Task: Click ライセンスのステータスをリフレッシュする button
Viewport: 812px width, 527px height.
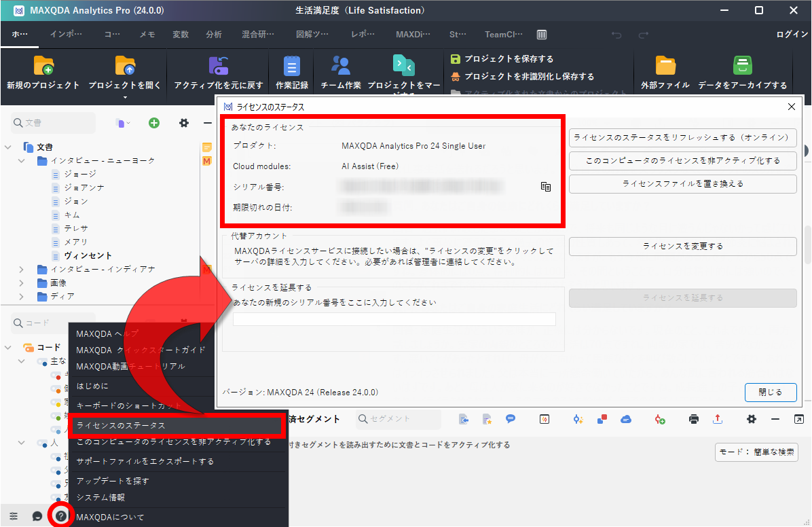Action: pyautogui.click(x=682, y=138)
